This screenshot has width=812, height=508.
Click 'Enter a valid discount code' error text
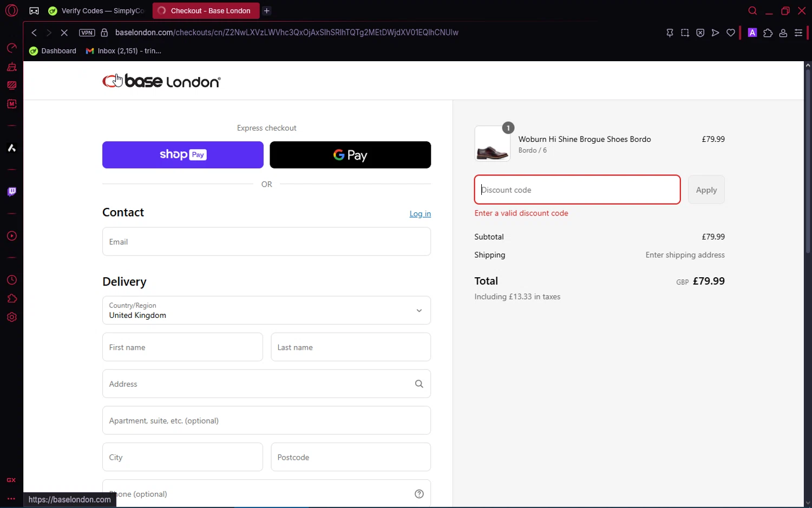point(521,213)
